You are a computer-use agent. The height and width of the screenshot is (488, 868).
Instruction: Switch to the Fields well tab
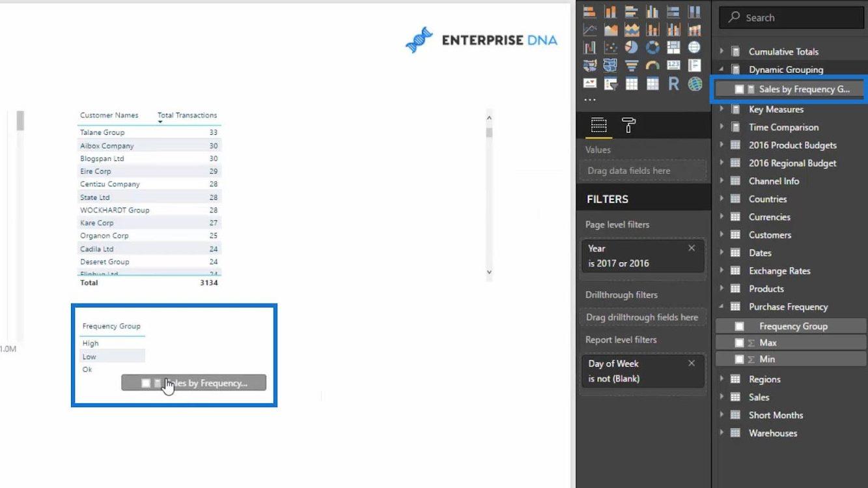point(598,125)
